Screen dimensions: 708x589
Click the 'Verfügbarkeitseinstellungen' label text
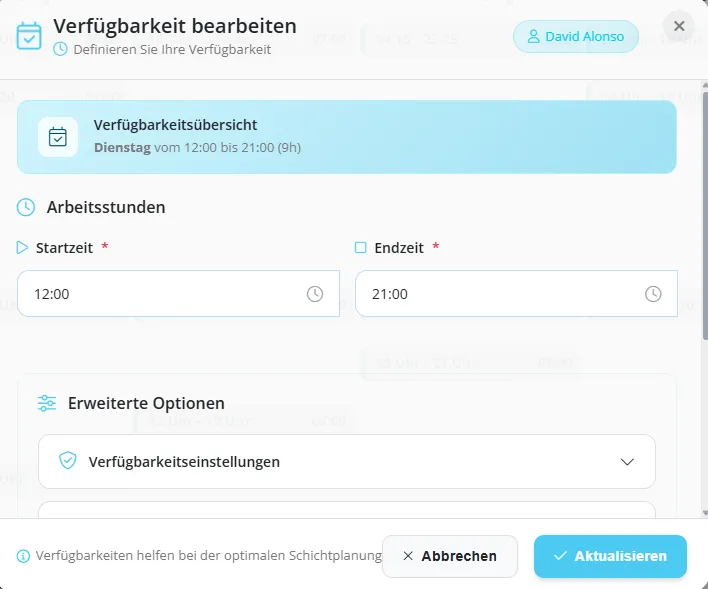[x=184, y=462]
